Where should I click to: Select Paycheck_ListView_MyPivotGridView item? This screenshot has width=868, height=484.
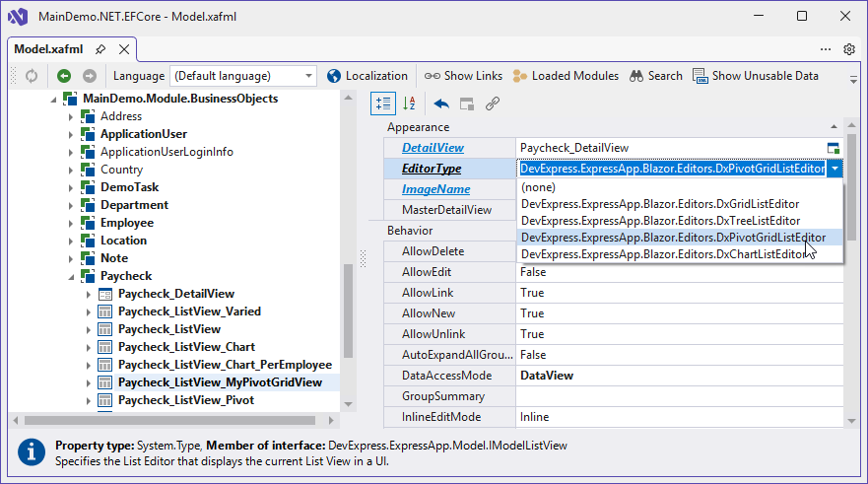click(221, 382)
